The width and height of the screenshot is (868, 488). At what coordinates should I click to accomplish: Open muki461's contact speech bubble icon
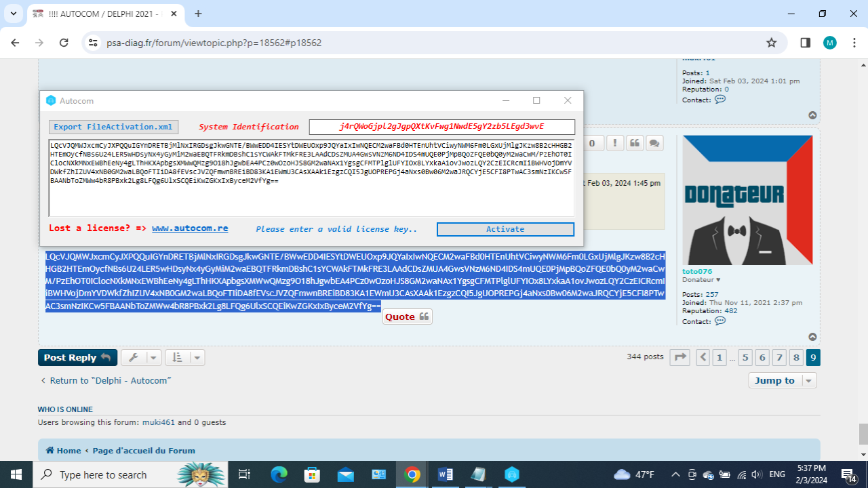[x=720, y=100]
